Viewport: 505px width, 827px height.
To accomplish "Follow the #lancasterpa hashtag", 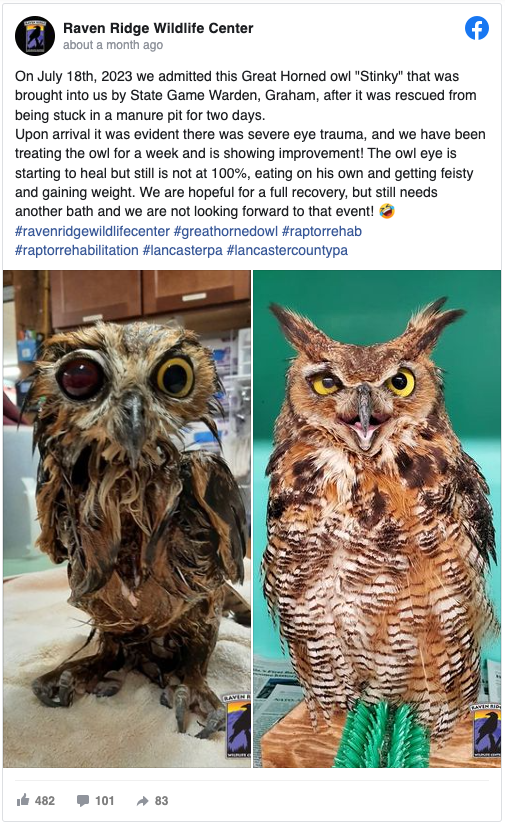I will (183, 250).
